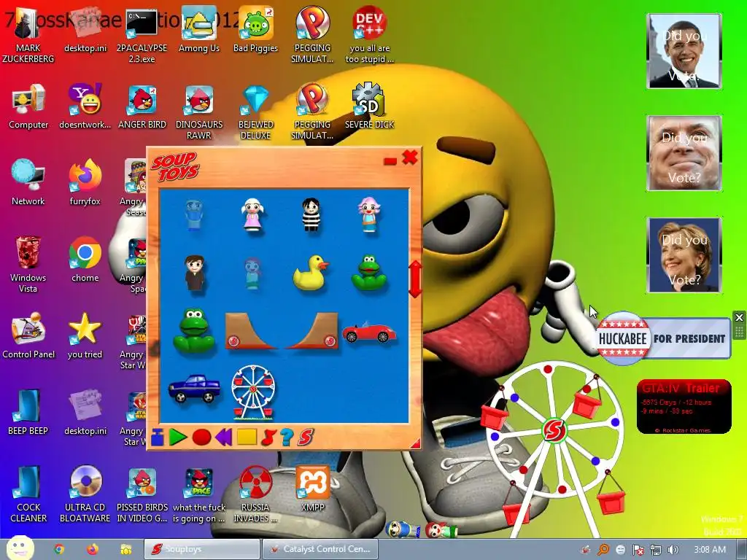The height and width of the screenshot is (560, 747).
Task: Click the gadget drag handle below the X
Action: click(739, 332)
